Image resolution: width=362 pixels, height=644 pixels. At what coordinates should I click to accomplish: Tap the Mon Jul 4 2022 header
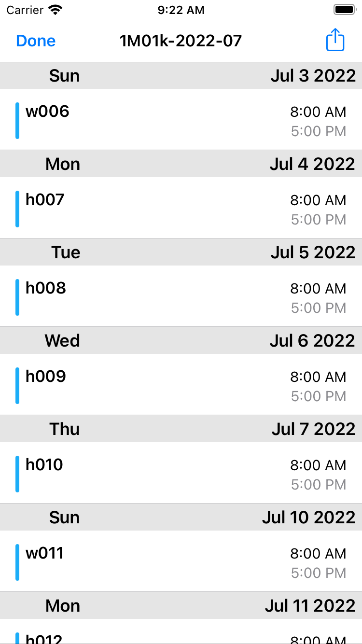(181, 164)
